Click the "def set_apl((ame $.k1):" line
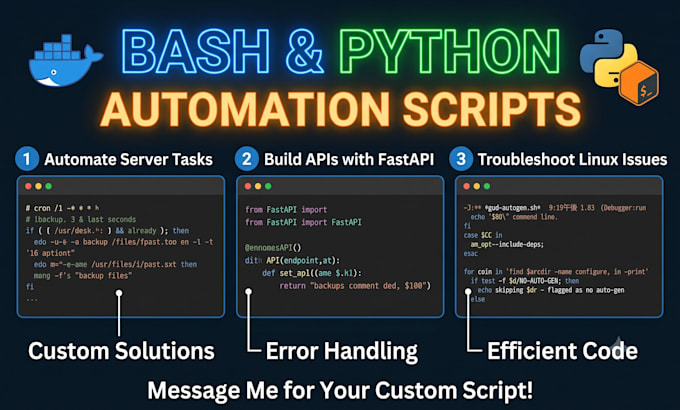This screenshot has width=680, height=410. tap(312, 273)
